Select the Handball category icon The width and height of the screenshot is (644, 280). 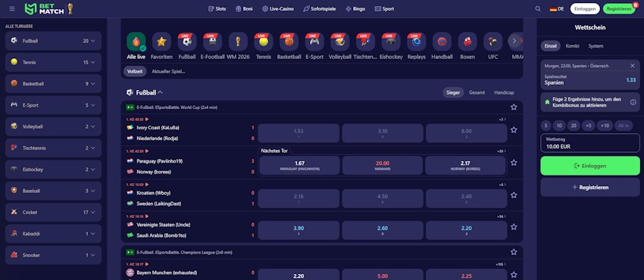coord(442,42)
